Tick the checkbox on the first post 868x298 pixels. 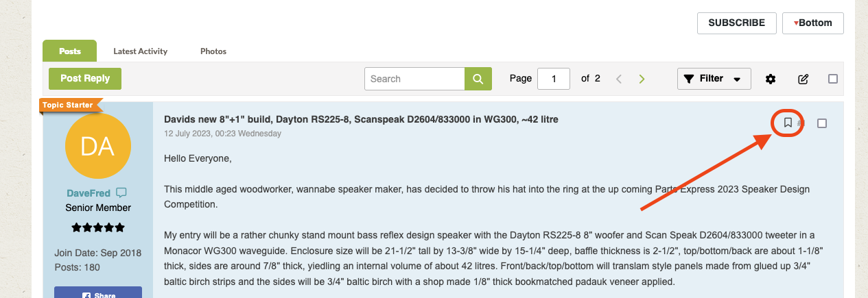click(x=822, y=123)
